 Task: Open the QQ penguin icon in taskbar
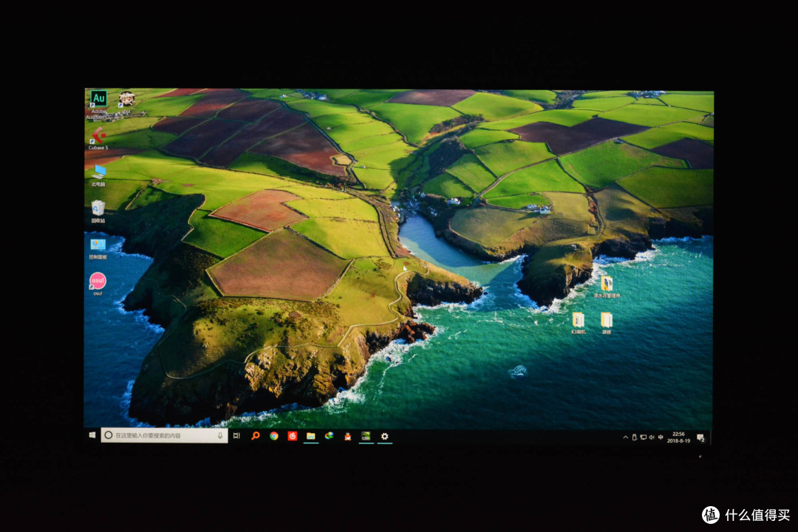[347, 436]
